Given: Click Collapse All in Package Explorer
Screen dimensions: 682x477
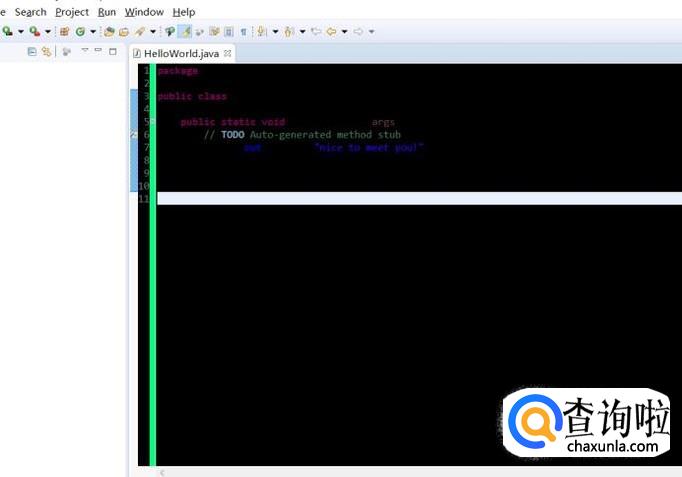Looking at the screenshot, I should pyautogui.click(x=32, y=52).
